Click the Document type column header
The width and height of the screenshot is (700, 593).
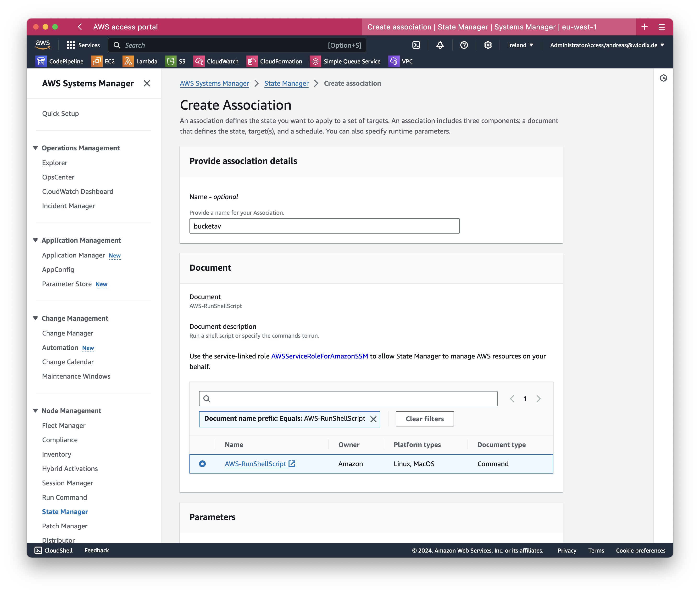(x=501, y=444)
